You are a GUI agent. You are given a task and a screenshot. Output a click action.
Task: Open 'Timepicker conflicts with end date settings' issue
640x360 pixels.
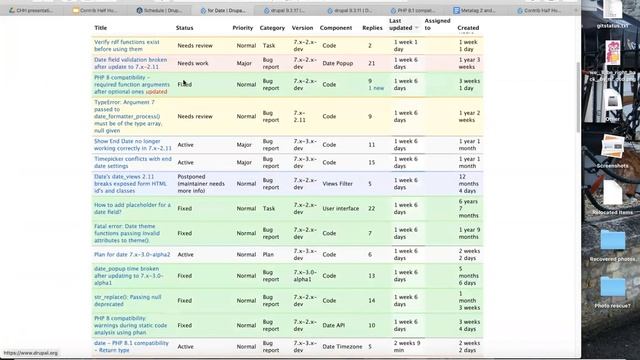click(x=133, y=162)
